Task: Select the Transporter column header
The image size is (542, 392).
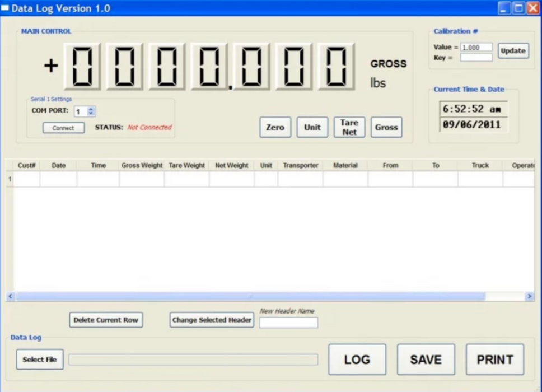Action: [300, 165]
